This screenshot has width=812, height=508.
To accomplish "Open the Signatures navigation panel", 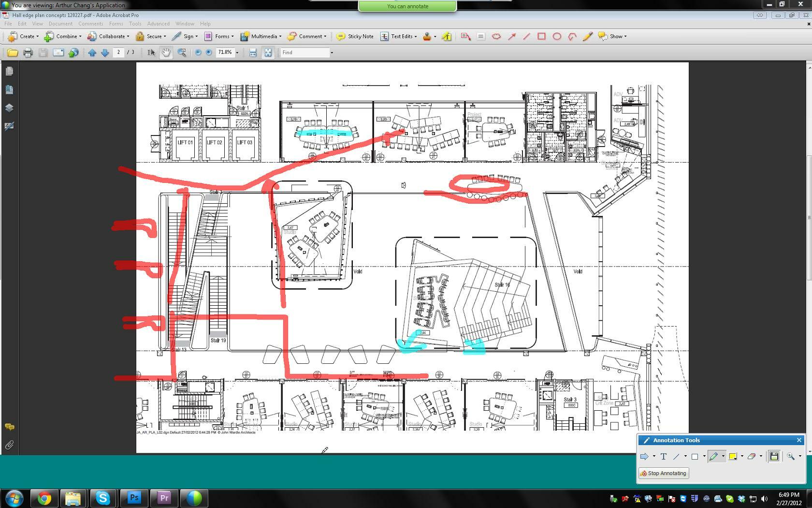I will [9, 126].
